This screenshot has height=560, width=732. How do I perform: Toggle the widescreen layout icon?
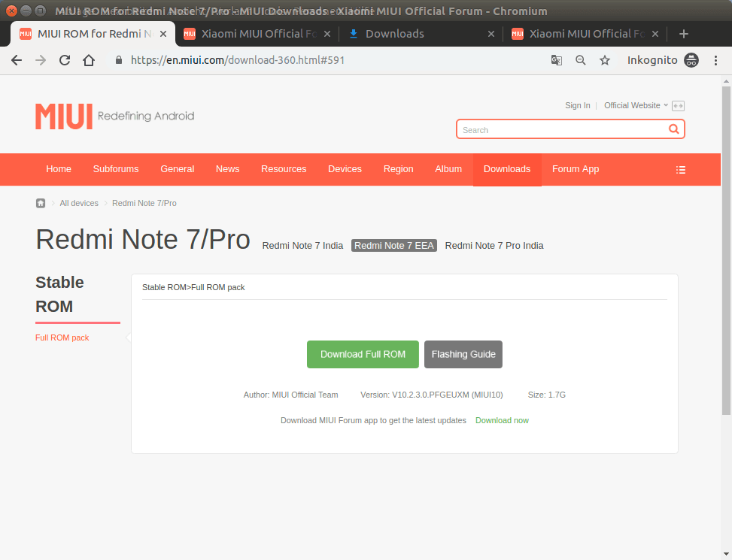coord(678,106)
